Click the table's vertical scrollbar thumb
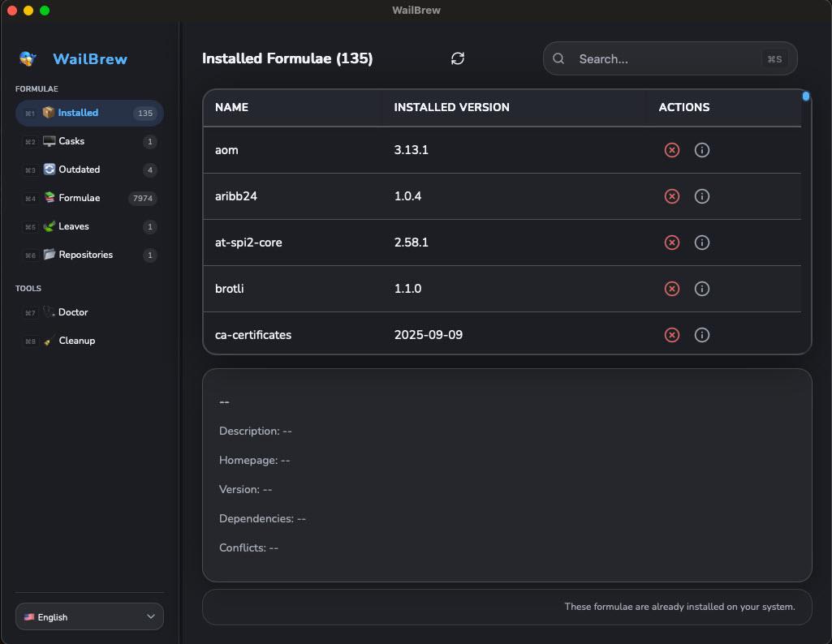The image size is (832, 644). tap(806, 97)
